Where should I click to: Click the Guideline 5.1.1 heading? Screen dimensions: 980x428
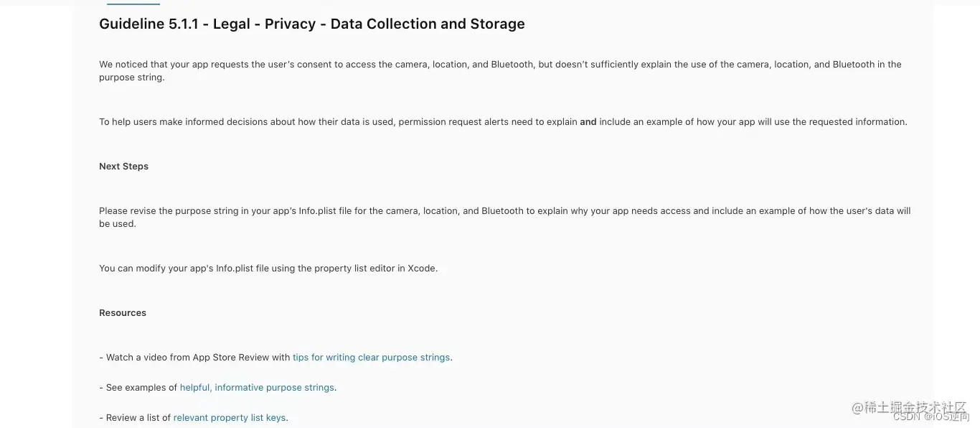coord(311,24)
